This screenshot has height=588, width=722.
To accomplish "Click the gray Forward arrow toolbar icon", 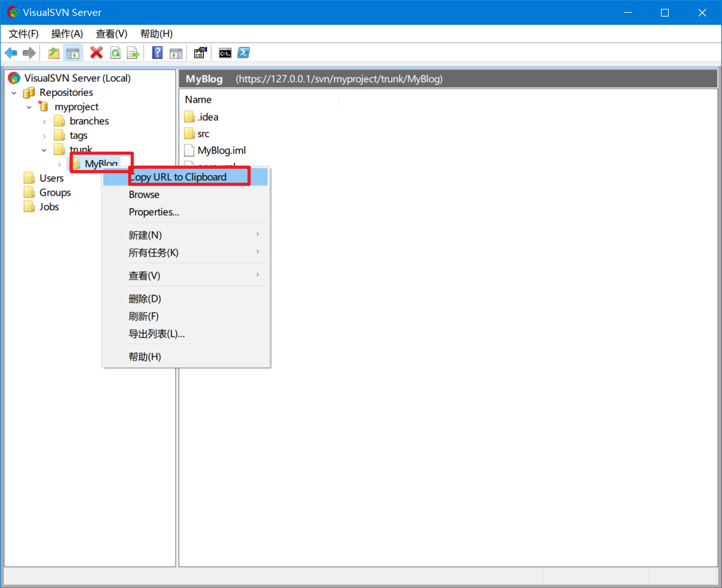I will coord(29,53).
